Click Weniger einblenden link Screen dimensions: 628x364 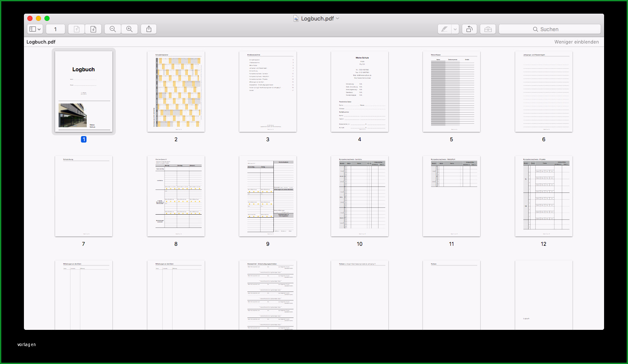point(577,42)
